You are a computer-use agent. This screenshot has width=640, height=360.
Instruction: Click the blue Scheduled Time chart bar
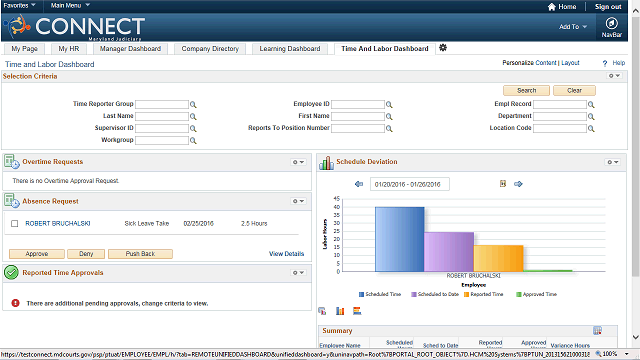(x=400, y=239)
